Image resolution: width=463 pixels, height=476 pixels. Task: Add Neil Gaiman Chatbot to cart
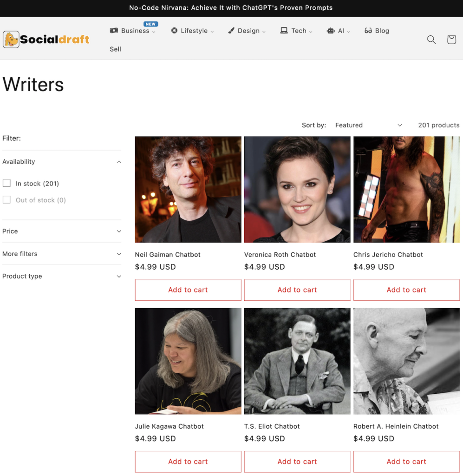tap(188, 290)
